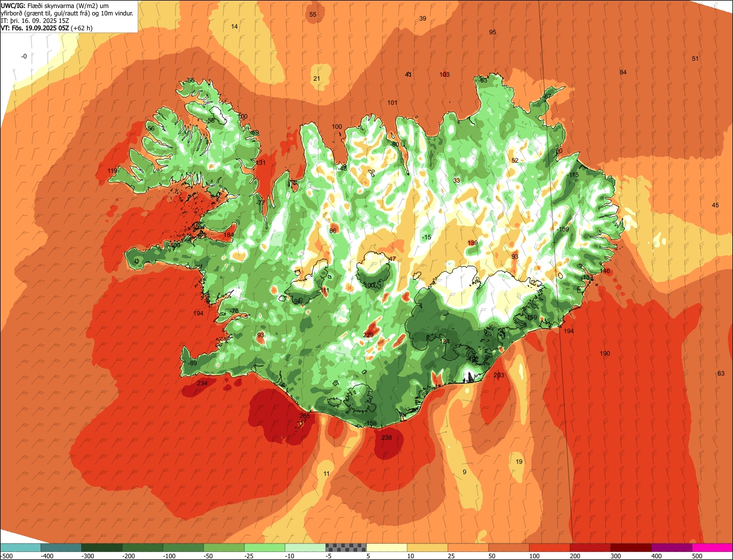Image resolution: width=733 pixels, height=560 pixels.
Task: Click the '63' flux value at the east edge
Action: [721, 373]
